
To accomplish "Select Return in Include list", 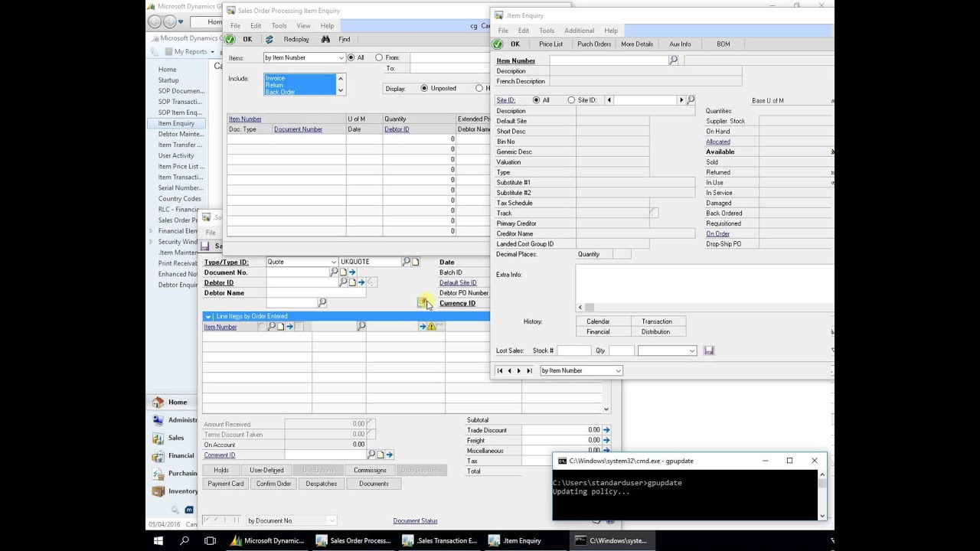I will pos(300,85).
